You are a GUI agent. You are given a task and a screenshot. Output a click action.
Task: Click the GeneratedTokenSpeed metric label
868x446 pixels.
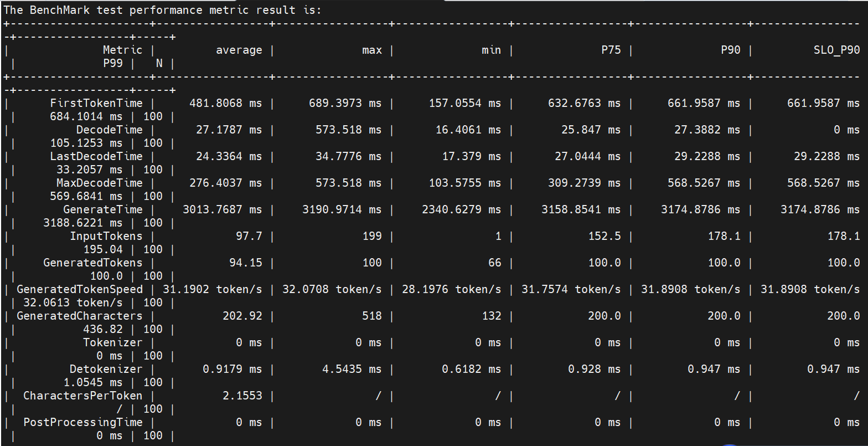(x=80, y=289)
